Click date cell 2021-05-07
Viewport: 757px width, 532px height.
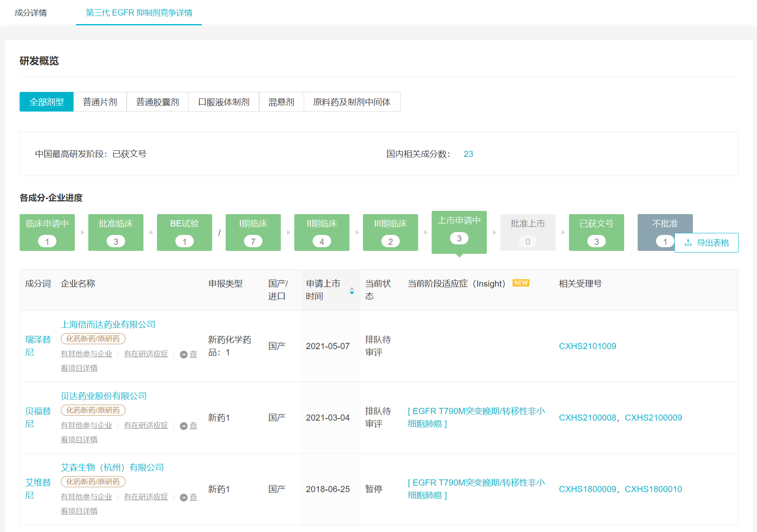pyautogui.click(x=328, y=346)
